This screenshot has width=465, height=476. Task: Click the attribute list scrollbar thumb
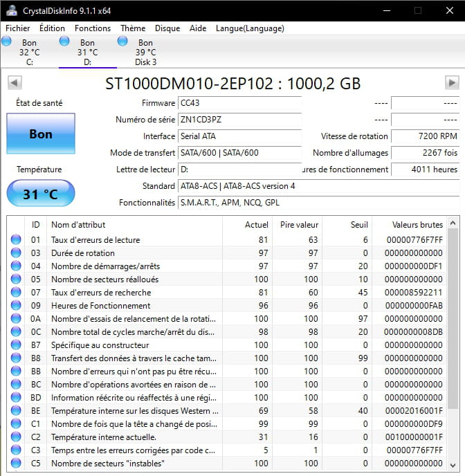453,319
